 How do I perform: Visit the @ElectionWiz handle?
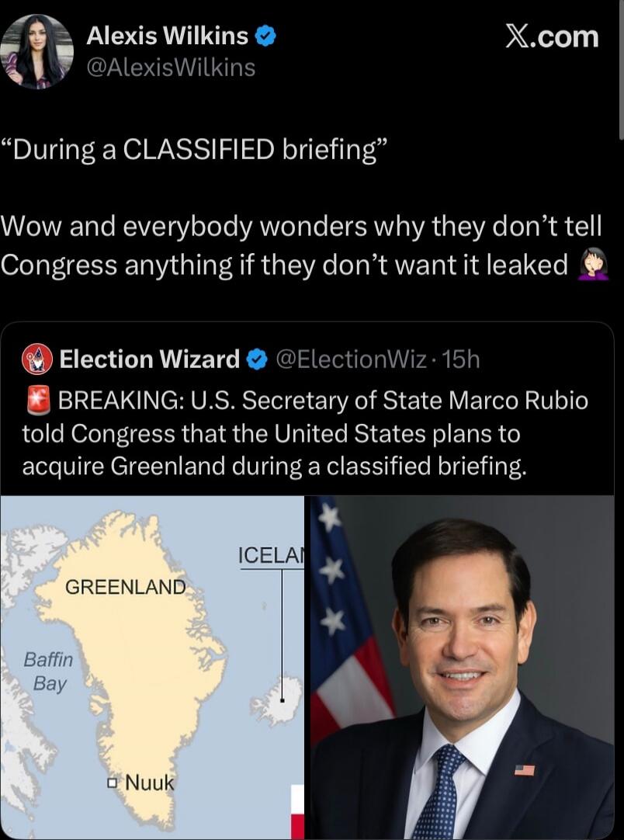352,359
